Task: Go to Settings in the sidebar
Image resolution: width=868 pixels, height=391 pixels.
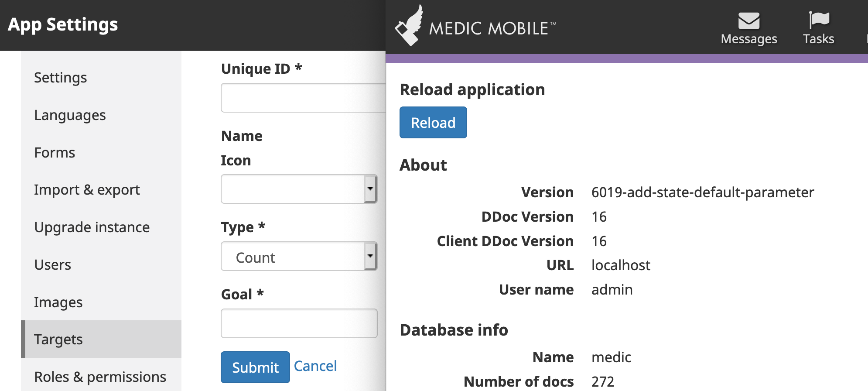Action: point(101,78)
